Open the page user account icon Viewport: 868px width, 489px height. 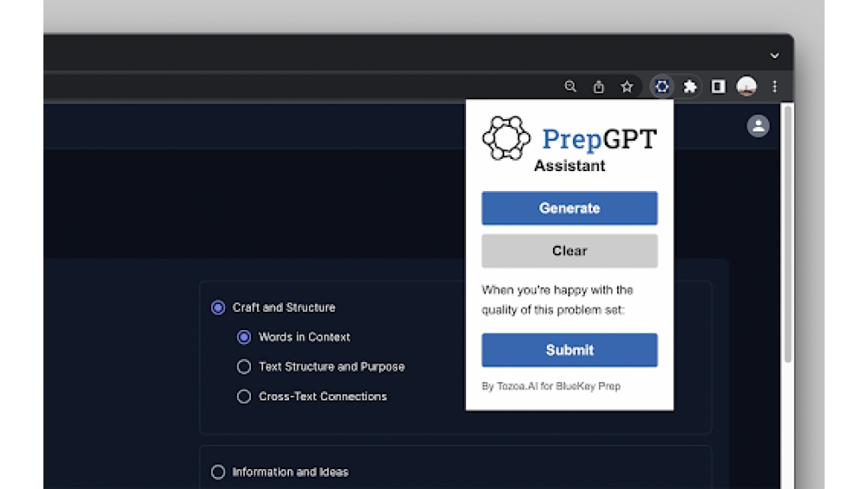pos(758,126)
